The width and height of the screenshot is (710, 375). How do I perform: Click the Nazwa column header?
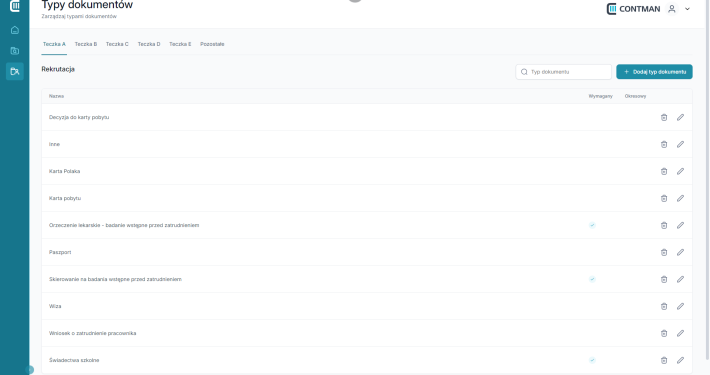click(56, 96)
